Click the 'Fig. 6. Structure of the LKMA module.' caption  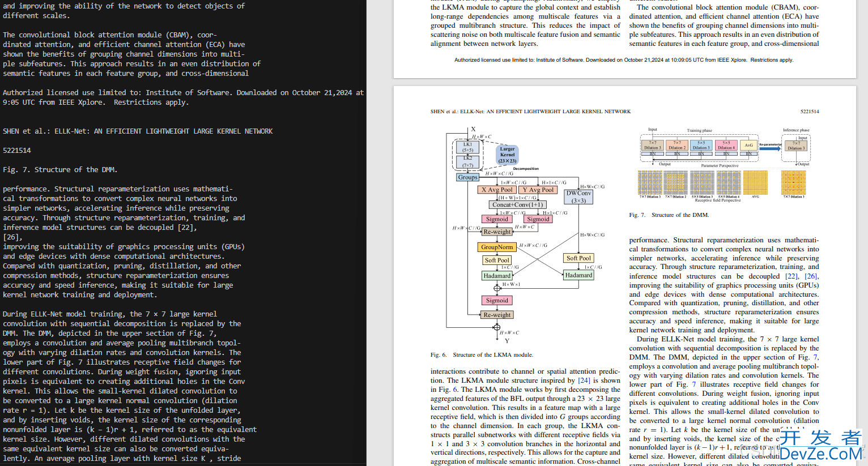point(482,355)
